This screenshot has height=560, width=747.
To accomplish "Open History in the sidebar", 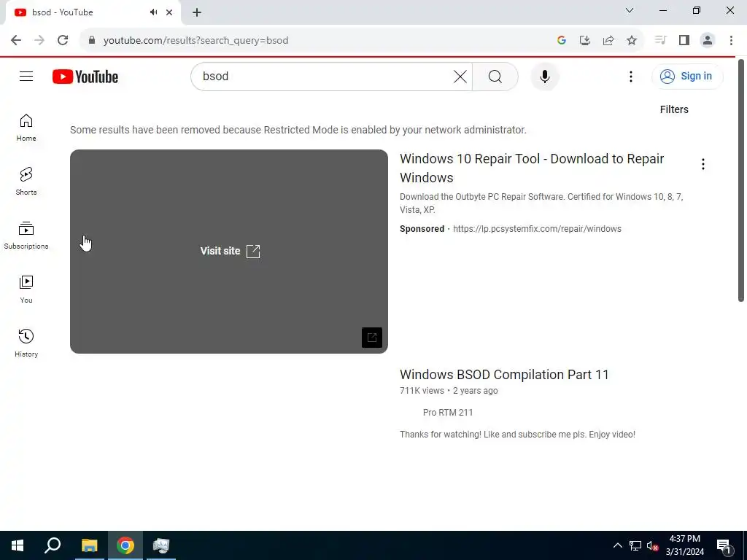I will click(26, 343).
